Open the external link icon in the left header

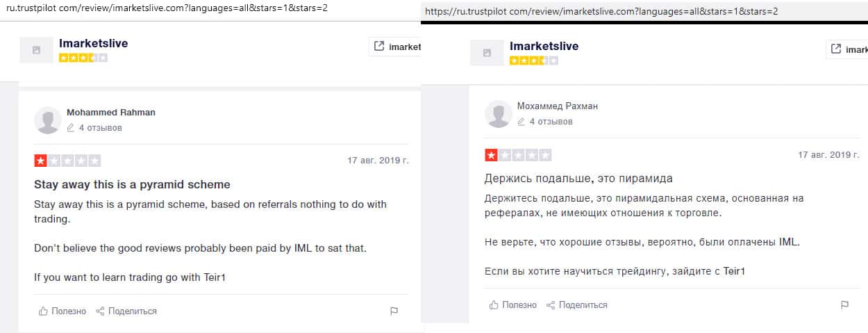378,47
